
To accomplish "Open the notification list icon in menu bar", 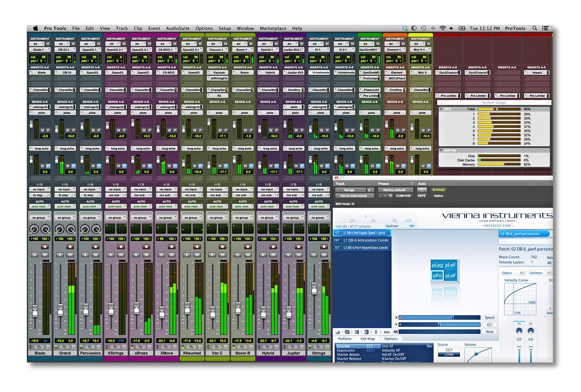I will [x=545, y=28].
